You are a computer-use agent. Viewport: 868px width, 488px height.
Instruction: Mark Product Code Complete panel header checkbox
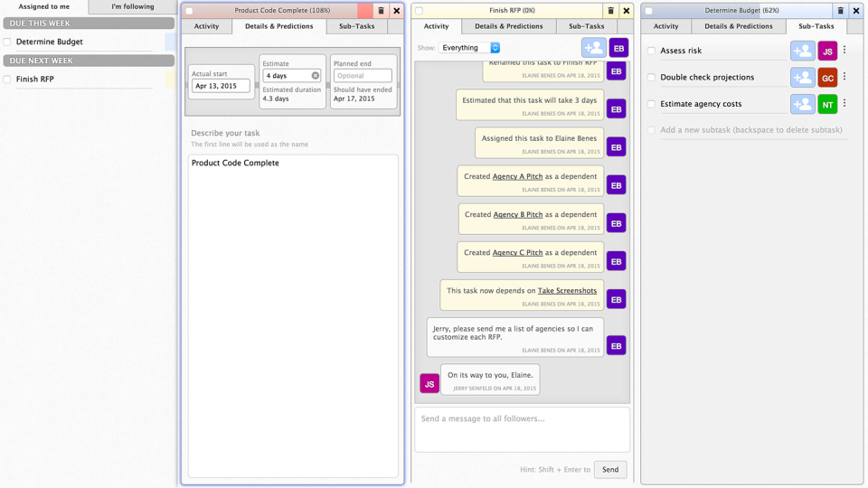[x=189, y=11]
